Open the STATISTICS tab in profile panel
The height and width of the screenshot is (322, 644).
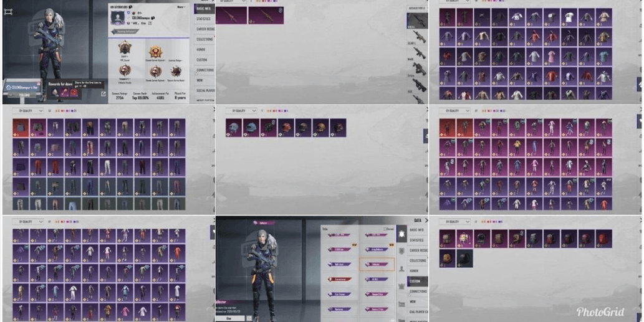coord(204,19)
